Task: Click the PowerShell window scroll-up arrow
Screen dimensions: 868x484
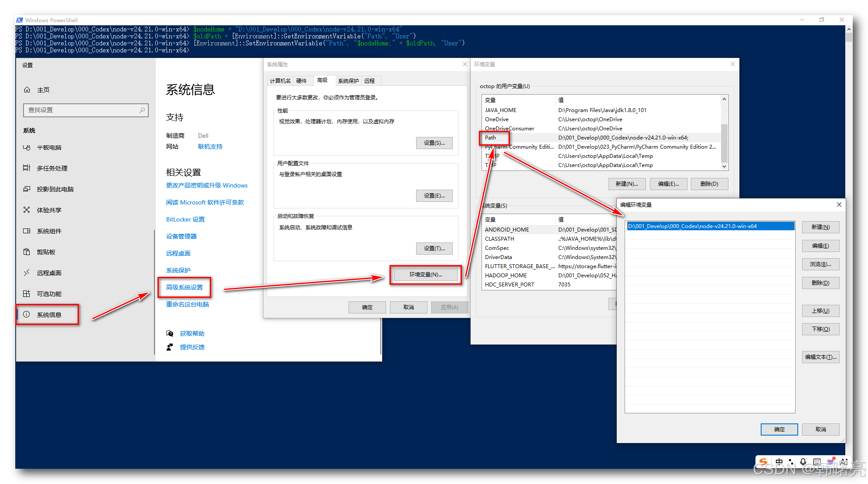Action: point(849,29)
